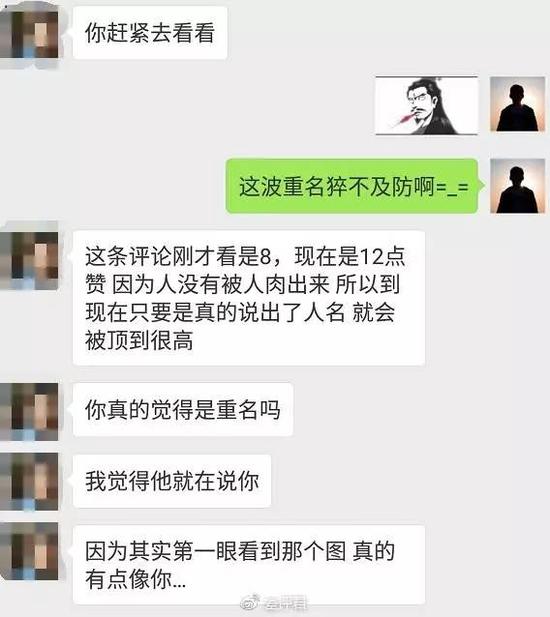The image size is (550, 617).
Task: Select the 你真的觉得是重名吗 message bubble
Action: (x=183, y=410)
